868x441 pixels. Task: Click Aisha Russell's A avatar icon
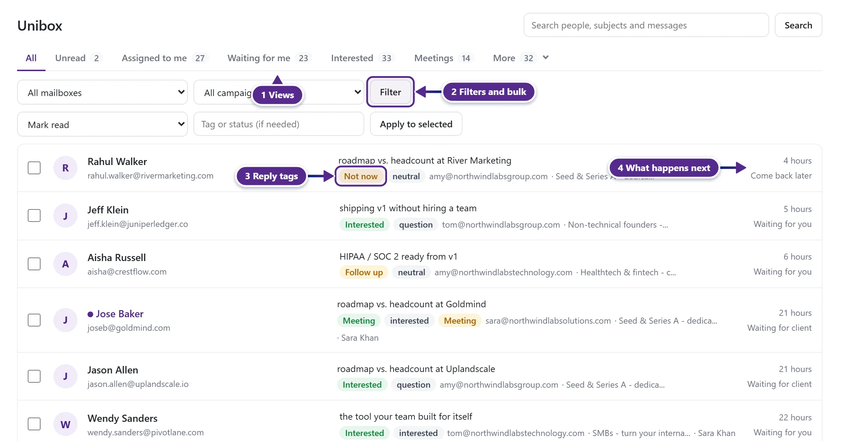(65, 264)
